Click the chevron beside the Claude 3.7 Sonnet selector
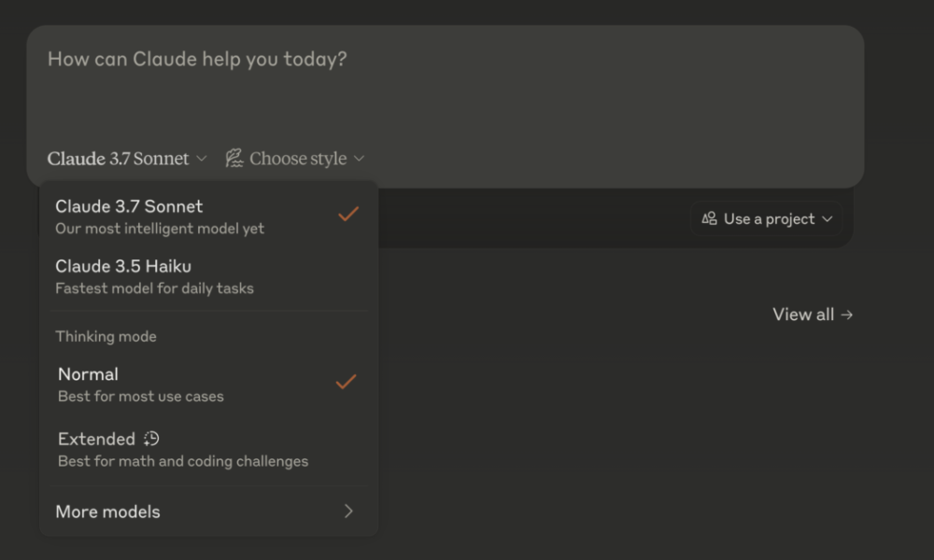Image resolution: width=934 pixels, height=560 pixels. 201,159
